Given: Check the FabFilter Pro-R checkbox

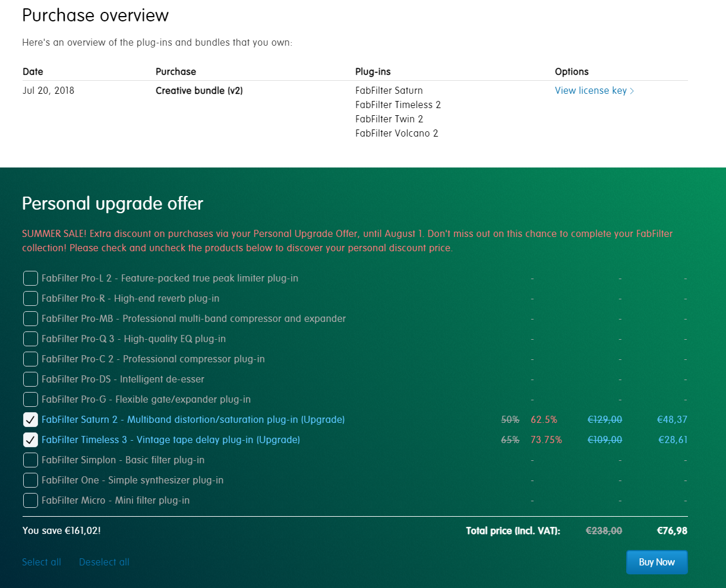Looking at the screenshot, I should coord(30,298).
